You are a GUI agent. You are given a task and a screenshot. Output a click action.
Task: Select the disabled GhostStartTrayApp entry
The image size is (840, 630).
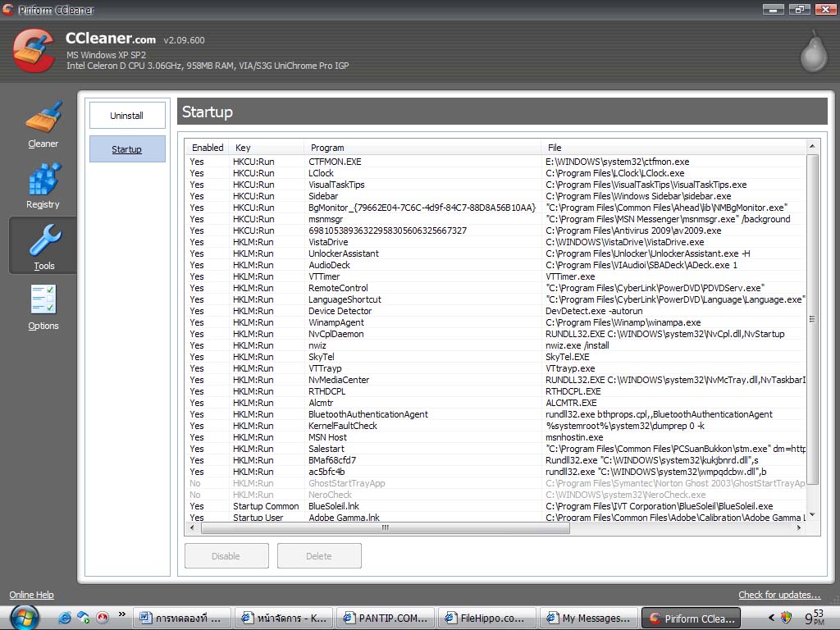(x=495, y=483)
